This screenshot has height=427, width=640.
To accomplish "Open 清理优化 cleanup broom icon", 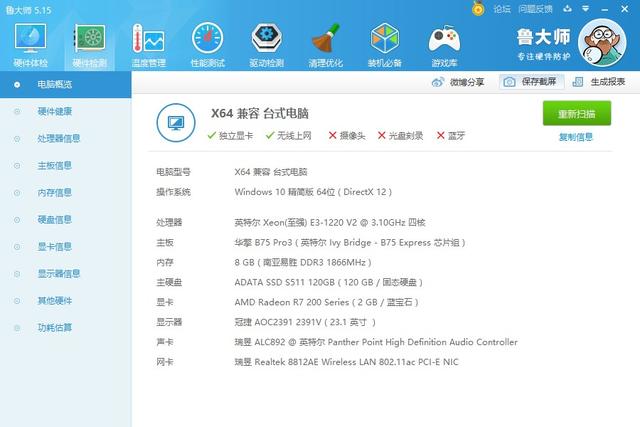I will 325,44.
